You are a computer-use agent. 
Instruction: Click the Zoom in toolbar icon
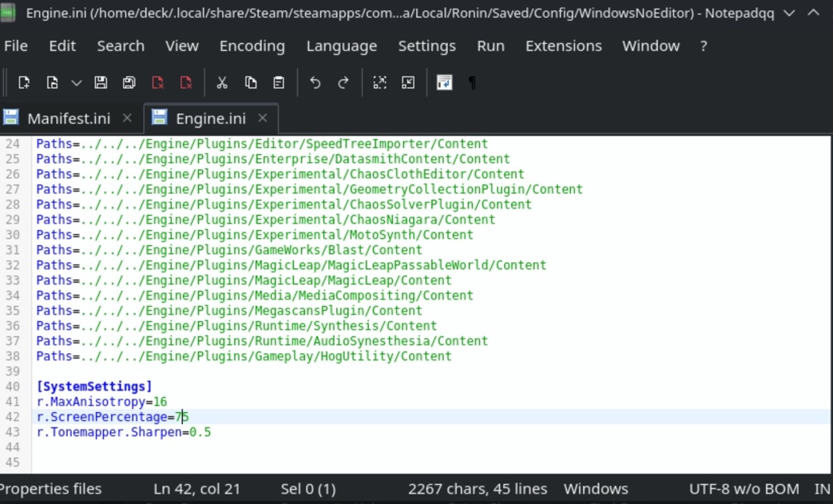[x=380, y=82]
